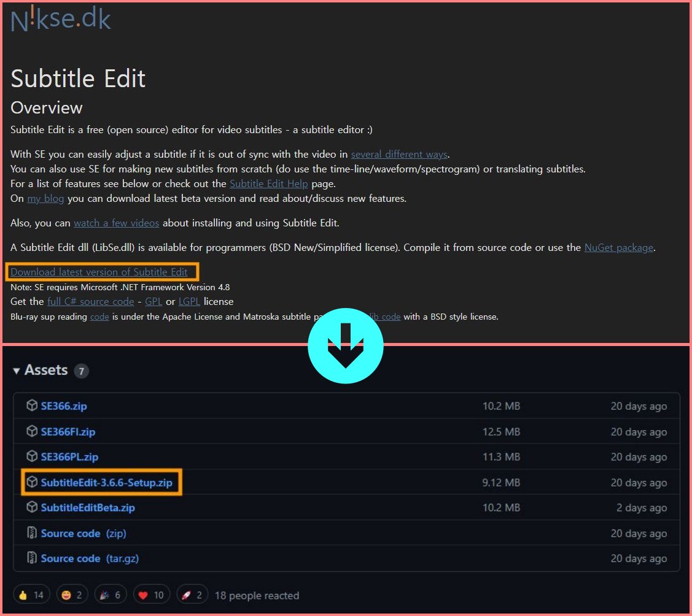Click package icon beside SubtitleEditBeta.zip
Viewport: 692px width, 616px height.
pos(32,507)
